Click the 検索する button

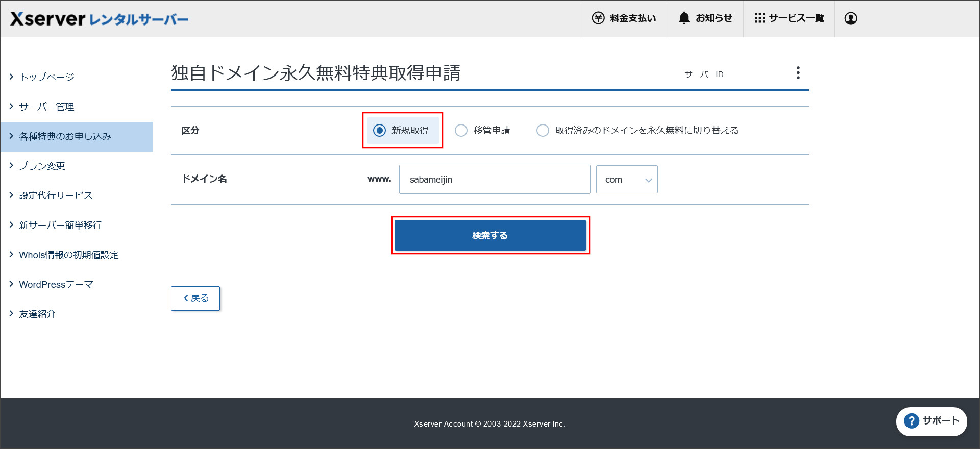coord(490,235)
